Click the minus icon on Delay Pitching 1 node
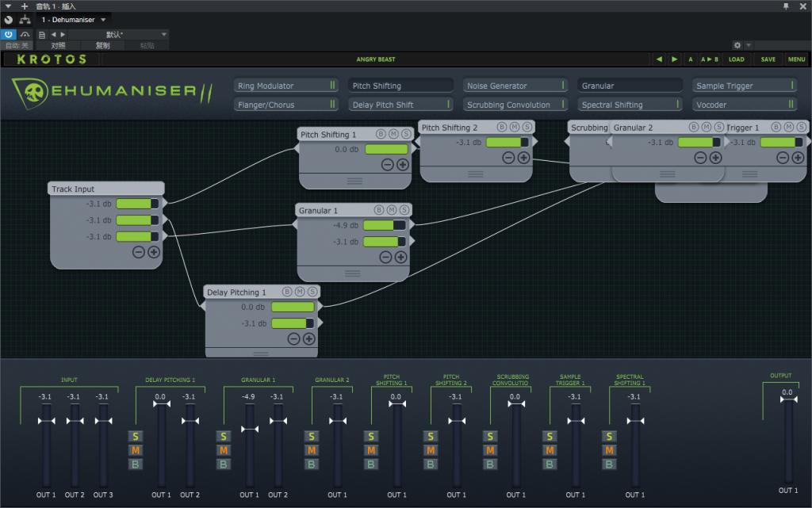812x508 pixels. pos(293,339)
